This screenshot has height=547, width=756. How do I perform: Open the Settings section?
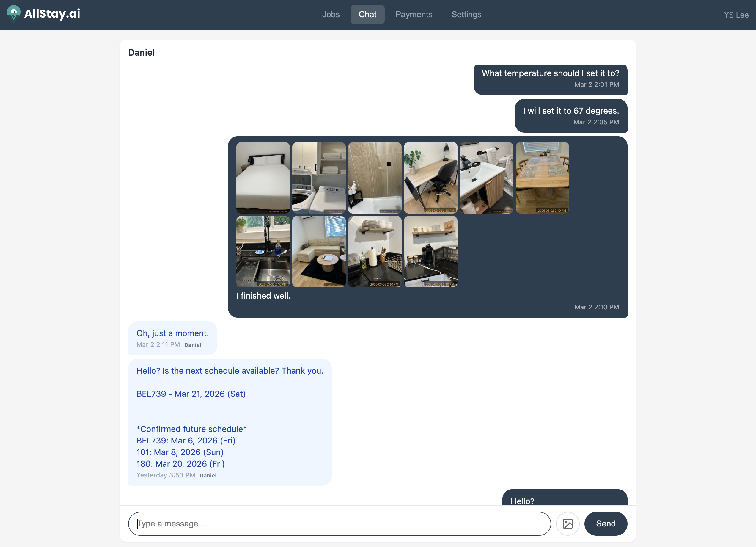coord(466,14)
